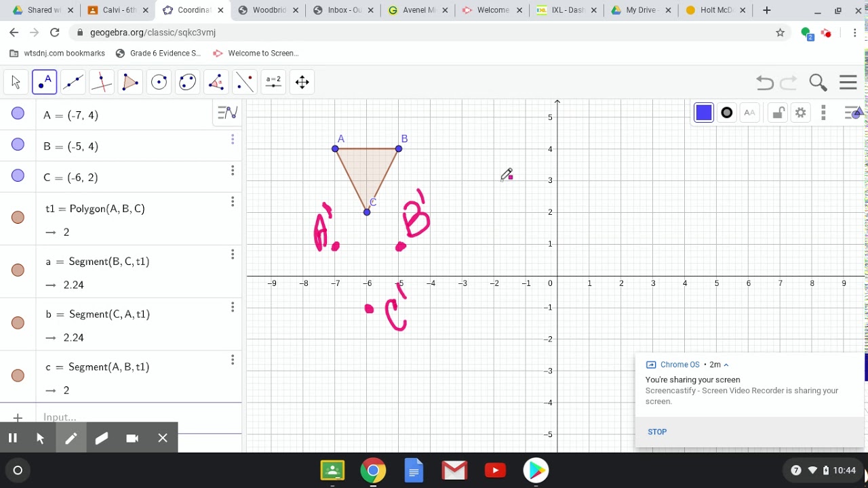Select point C on the graph
Image resolution: width=868 pixels, height=488 pixels.
click(367, 212)
